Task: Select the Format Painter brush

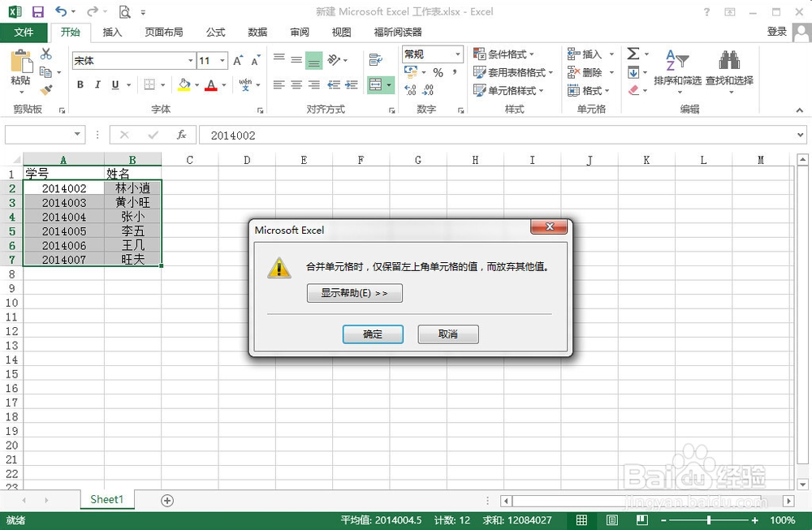Action: click(46, 90)
